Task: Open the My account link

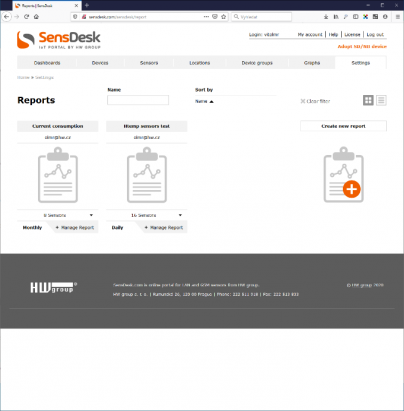Action: click(310, 34)
